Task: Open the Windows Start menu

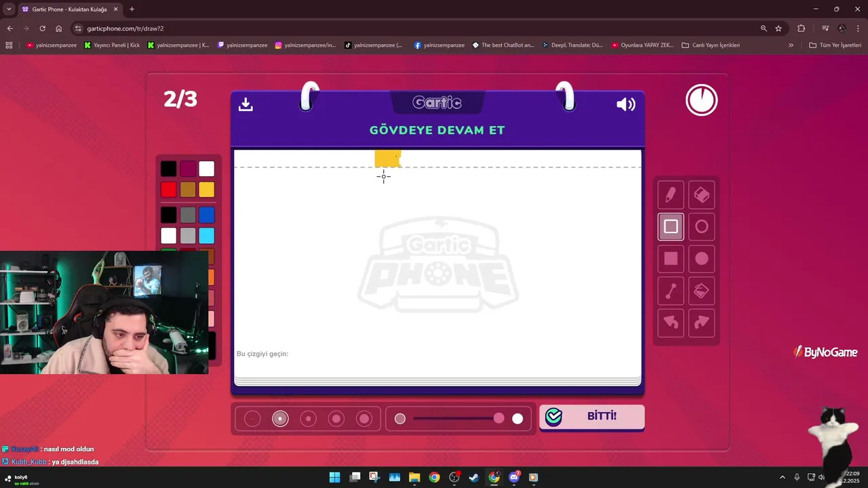Action: pos(335,477)
